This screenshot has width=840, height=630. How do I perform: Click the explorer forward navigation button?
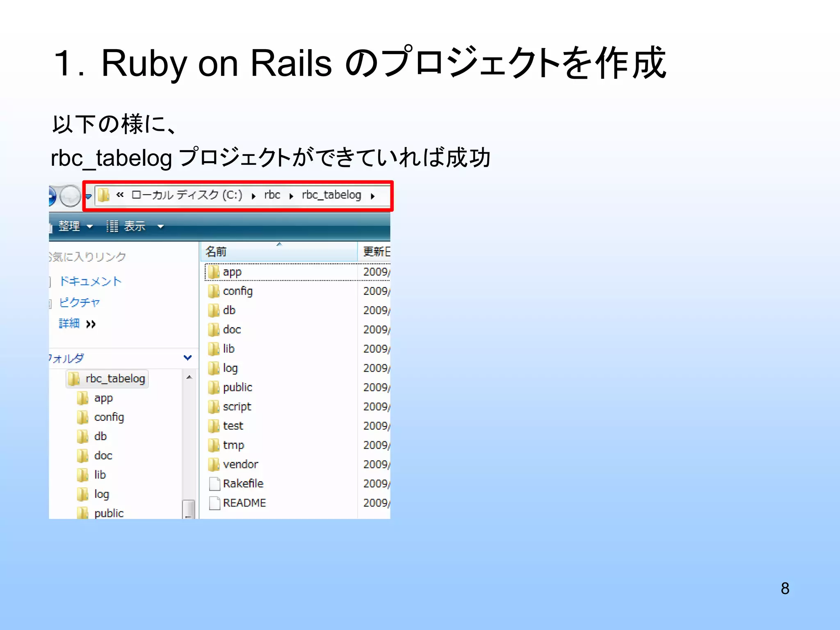[71, 196]
